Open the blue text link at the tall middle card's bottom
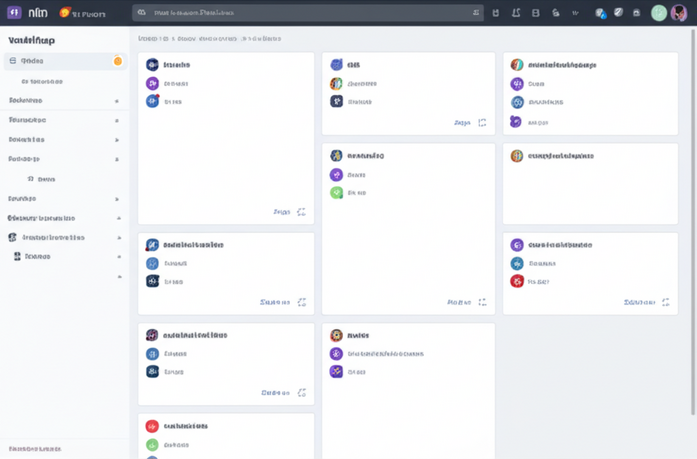This screenshot has width=697, height=459. (x=459, y=302)
